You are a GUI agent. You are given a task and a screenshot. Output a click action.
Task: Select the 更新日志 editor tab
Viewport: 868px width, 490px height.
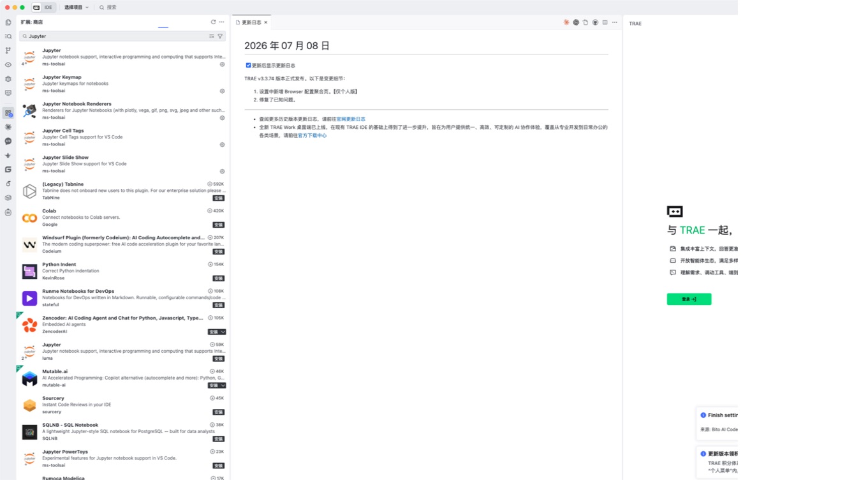coord(251,22)
